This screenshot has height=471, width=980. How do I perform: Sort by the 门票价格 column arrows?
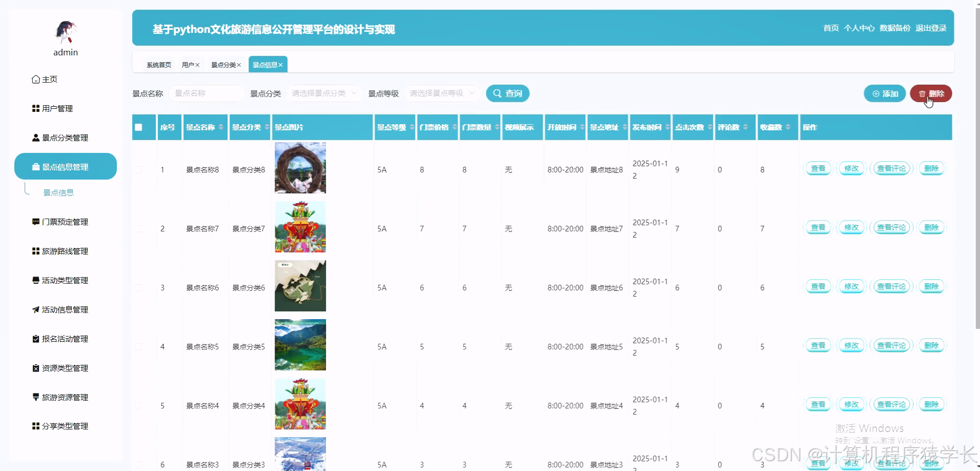pyautogui.click(x=455, y=127)
